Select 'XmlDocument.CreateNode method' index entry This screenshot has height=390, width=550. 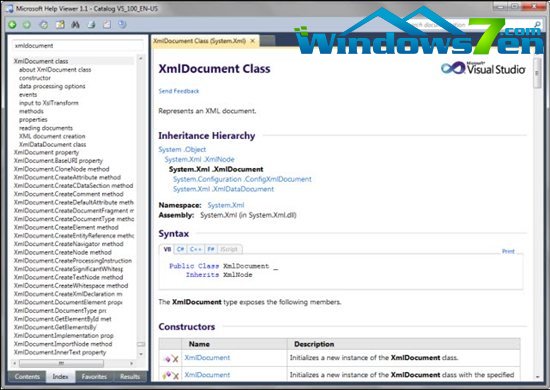point(62,252)
